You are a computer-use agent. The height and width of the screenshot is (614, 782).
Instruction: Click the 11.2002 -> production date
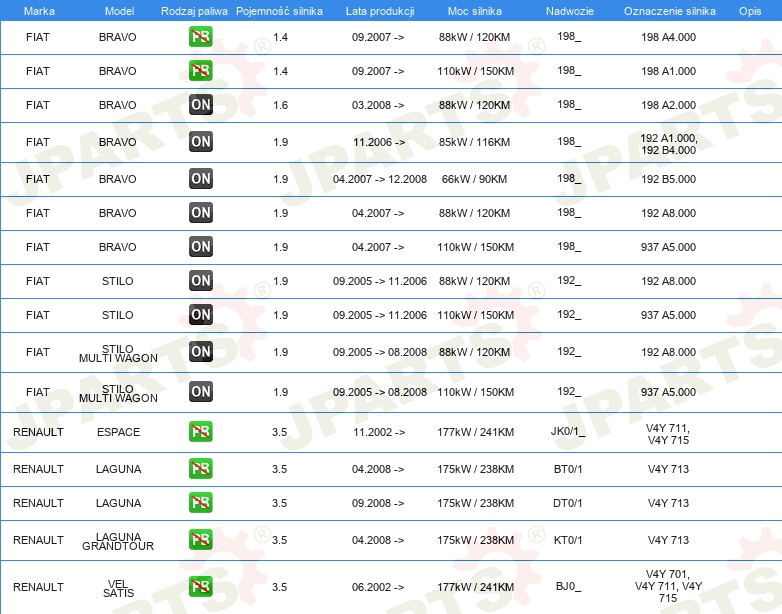pyautogui.click(x=379, y=432)
